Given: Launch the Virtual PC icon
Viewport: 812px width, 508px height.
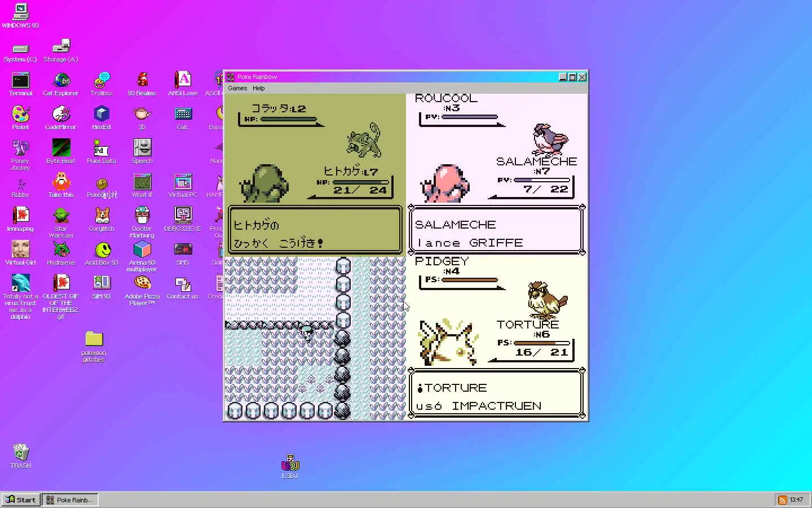Looking at the screenshot, I should (x=183, y=186).
